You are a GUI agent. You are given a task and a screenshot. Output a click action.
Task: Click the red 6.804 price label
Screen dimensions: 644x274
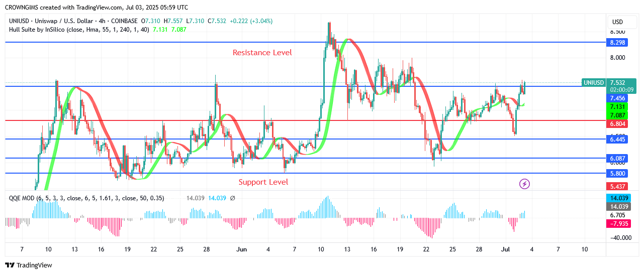618,124
